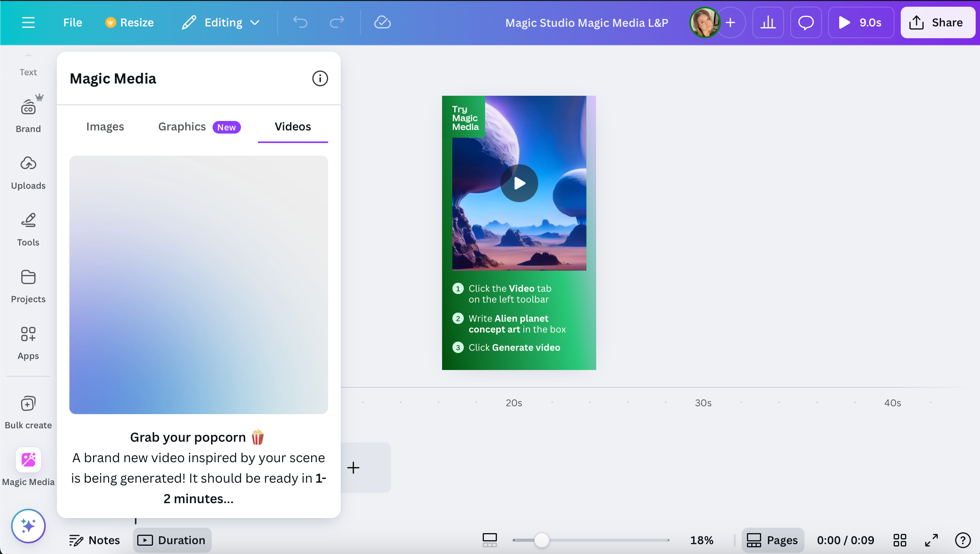Open the Pages panel button
The height and width of the screenshot is (554, 980).
click(x=773, y=540)
